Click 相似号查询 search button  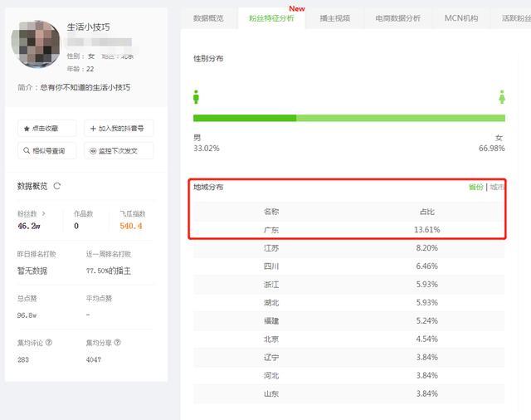point(47,151)
